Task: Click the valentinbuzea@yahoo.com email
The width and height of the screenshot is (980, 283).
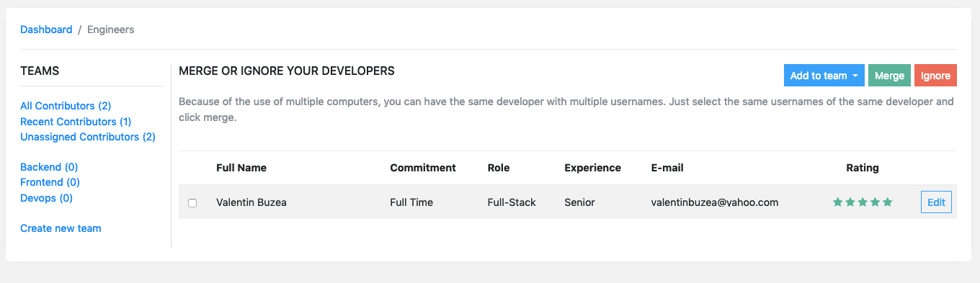Action: click(x=715, y=202)
